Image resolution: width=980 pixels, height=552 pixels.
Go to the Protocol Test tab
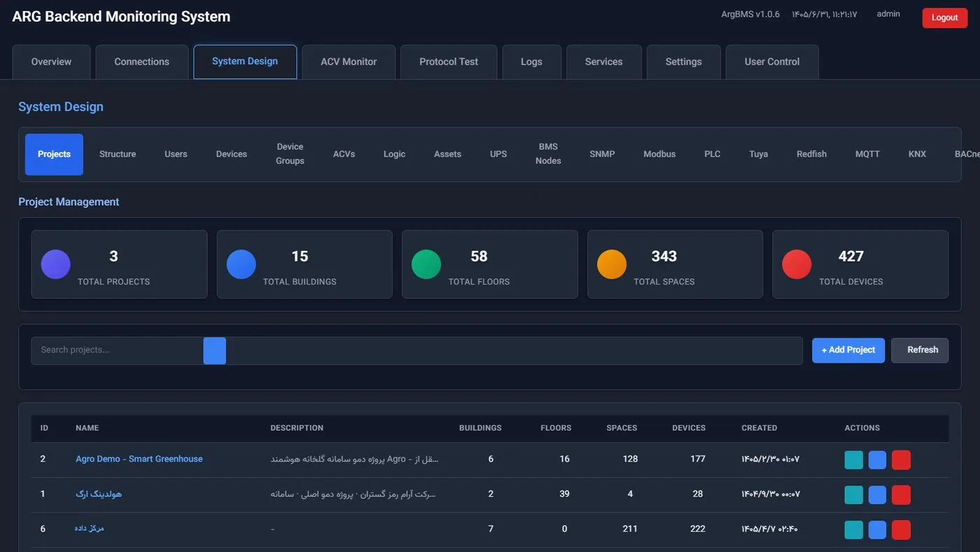[449, 62]
